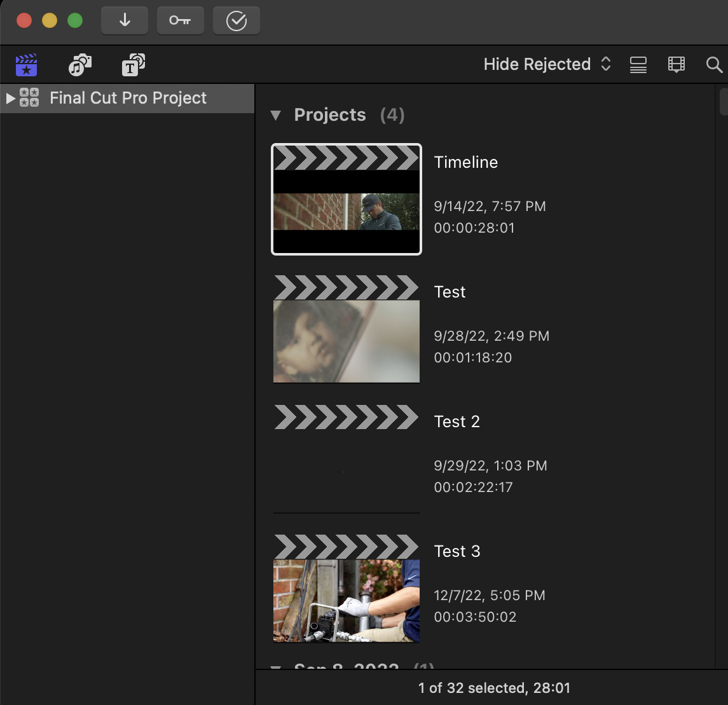Click the Timeline project name

465,162
